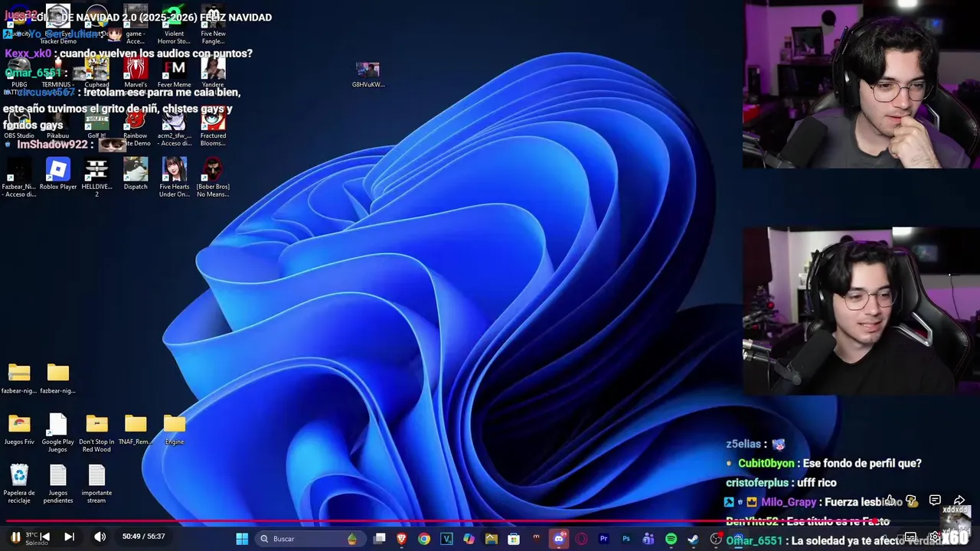Open the Five New Fangle... shortcut
The image size is (980, 551).
point(213,24)
